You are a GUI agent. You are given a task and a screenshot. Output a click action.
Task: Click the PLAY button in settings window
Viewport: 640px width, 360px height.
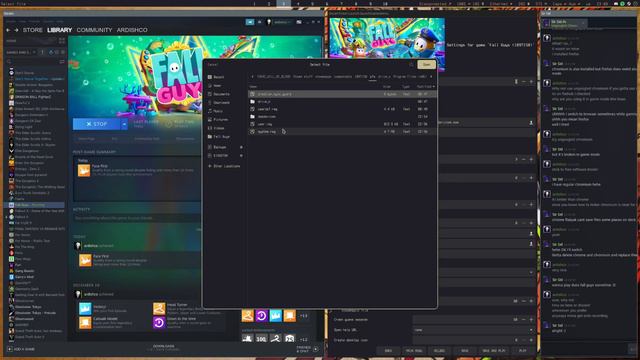(x=523, y=351)
